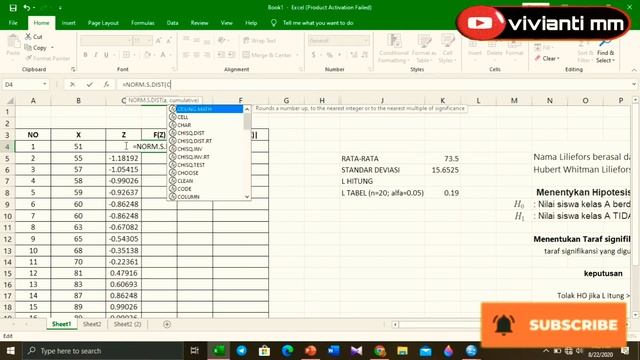640x360 pixels.
Task: Open the Borders dropdown arrow
Action: pos(134,55)
